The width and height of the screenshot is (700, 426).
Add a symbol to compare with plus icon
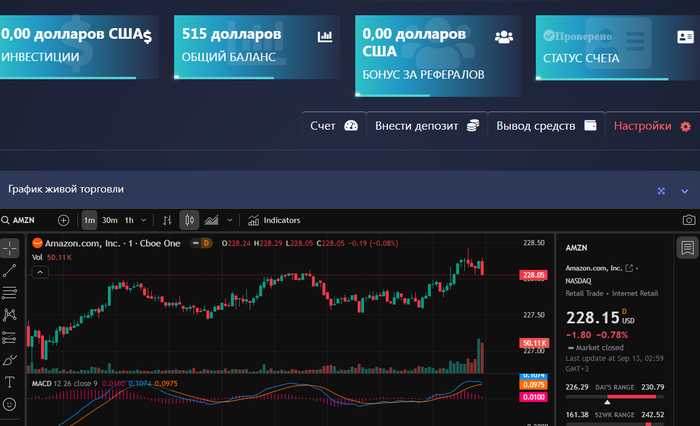(63, 220)
